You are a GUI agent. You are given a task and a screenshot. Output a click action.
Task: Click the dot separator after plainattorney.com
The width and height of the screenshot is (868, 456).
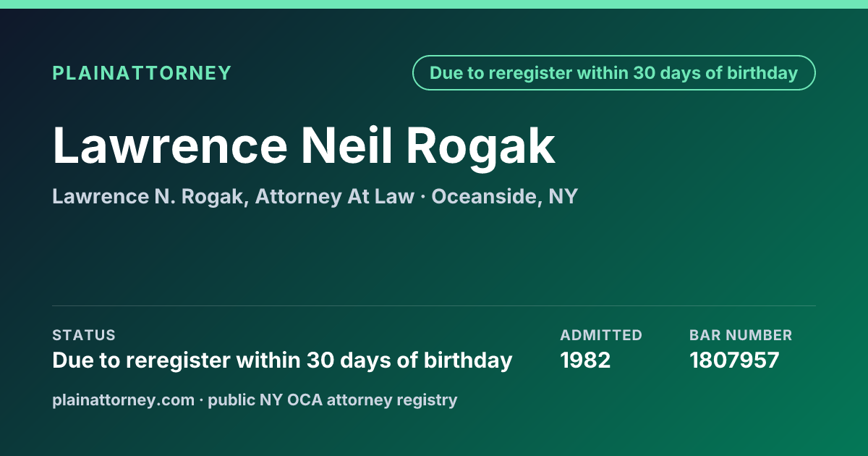pos(201,400)
